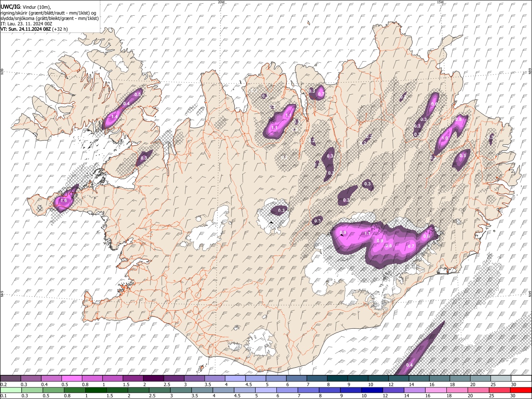Image resolution: width=532 pixels, height=399 pixels.
Task: Click the 'UWC/IG: Vindur (10m)' title text
Action: click(x=25, y=6)
